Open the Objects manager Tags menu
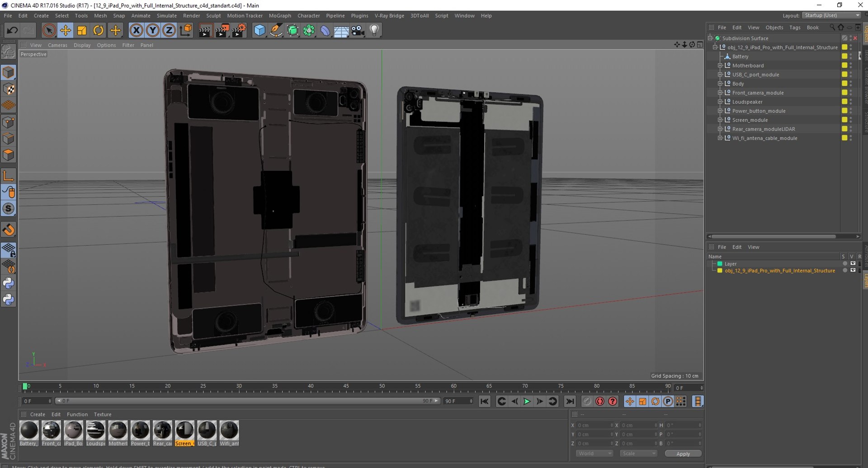 pyautogui.click(x=795, y=28)
